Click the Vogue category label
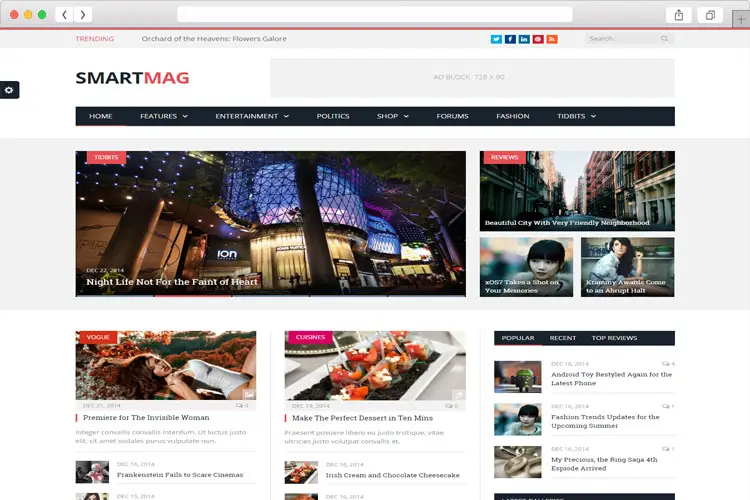 coord(98,337)
